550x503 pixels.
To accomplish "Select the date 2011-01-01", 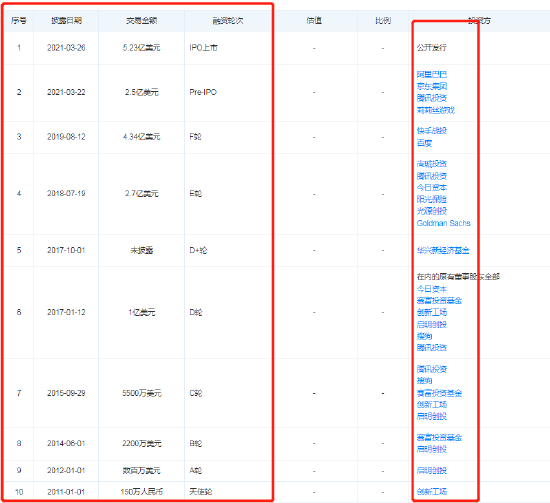I will pos(66,492).
